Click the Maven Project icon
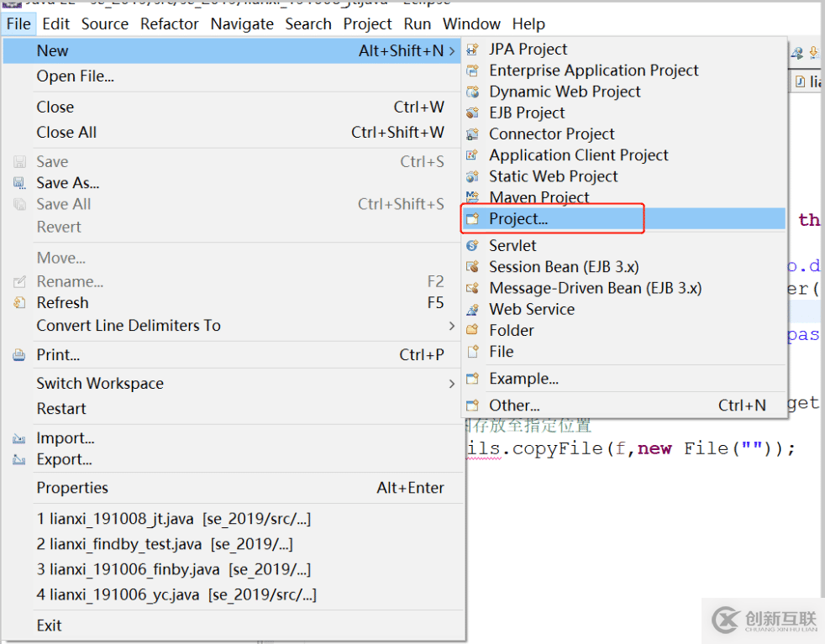The image size is (825, 644). point(473,197)
